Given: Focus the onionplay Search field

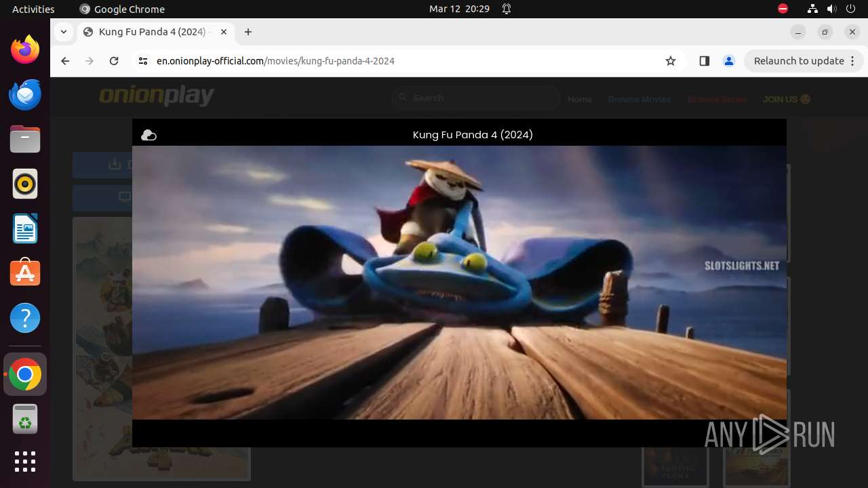Looking at the screenshot, I should pos(476,98).
